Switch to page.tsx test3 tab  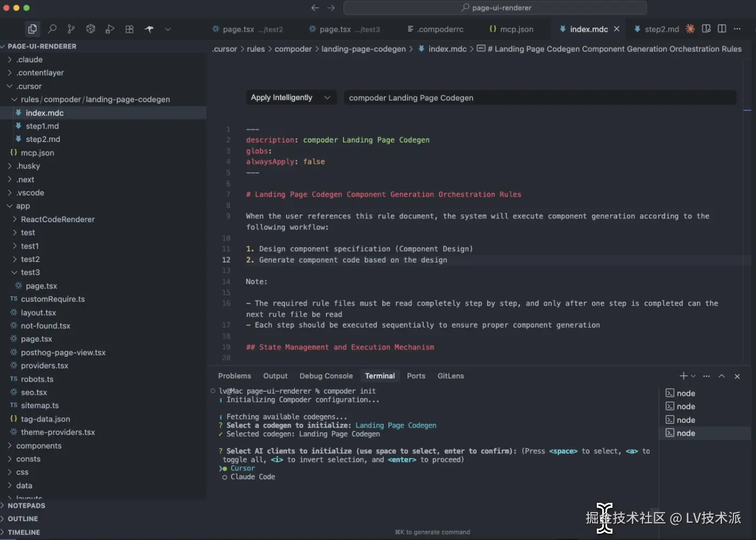[345, 29]
